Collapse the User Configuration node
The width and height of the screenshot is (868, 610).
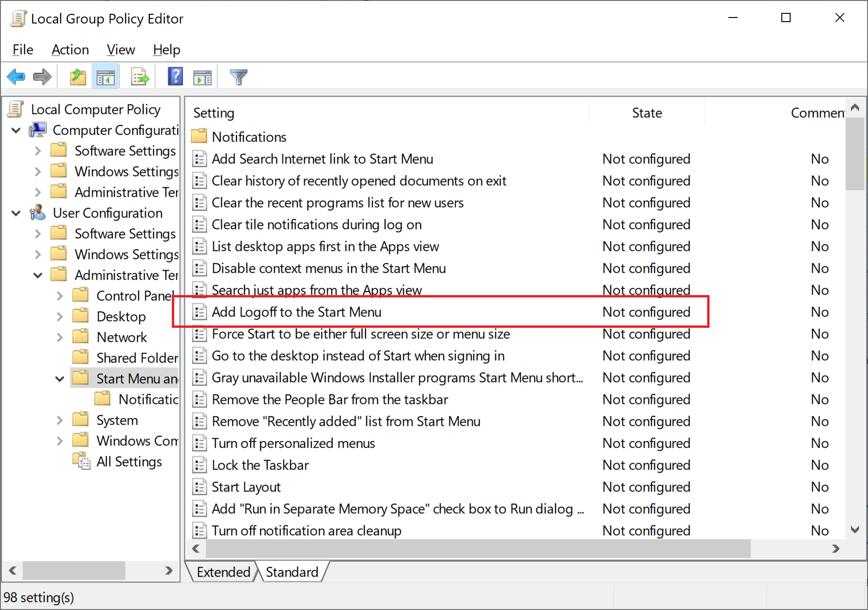(x=15, y=213)
